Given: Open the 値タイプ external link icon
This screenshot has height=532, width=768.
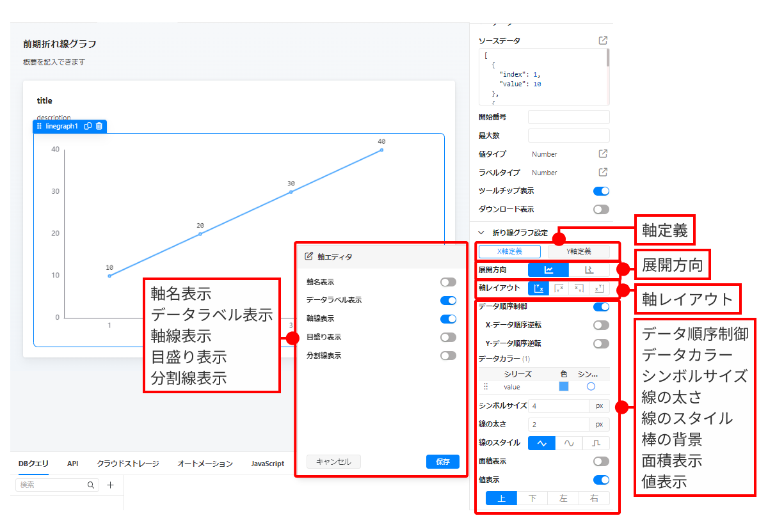Looking at the screenshot, I should [603, 154].
